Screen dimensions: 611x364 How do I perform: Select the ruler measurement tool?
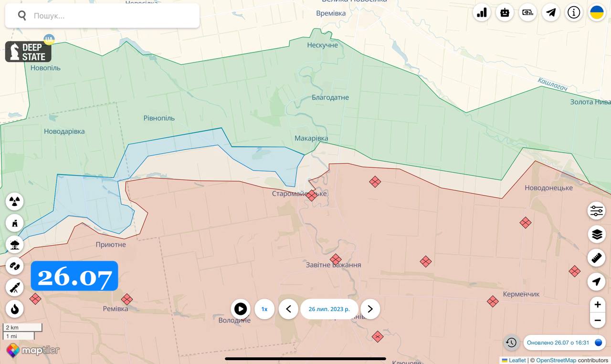tap(597, 258)
